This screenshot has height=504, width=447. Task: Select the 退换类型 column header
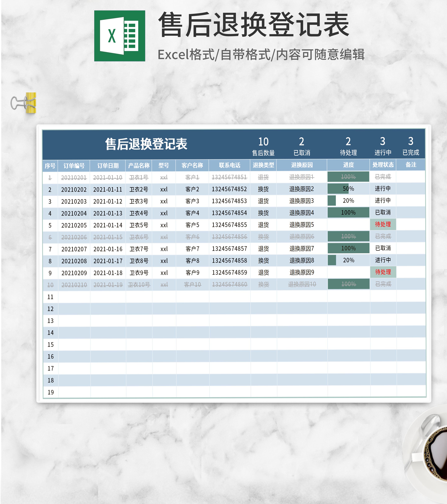click(x=263, y=165)
